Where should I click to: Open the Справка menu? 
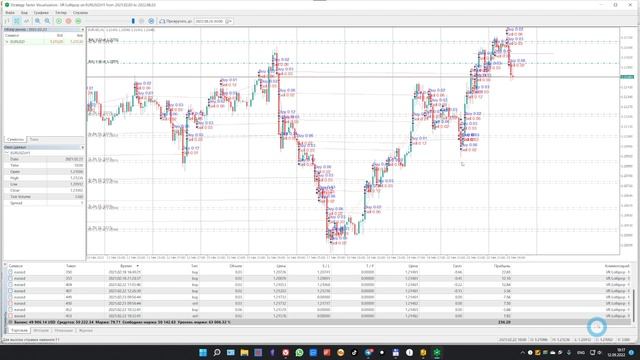80,13
